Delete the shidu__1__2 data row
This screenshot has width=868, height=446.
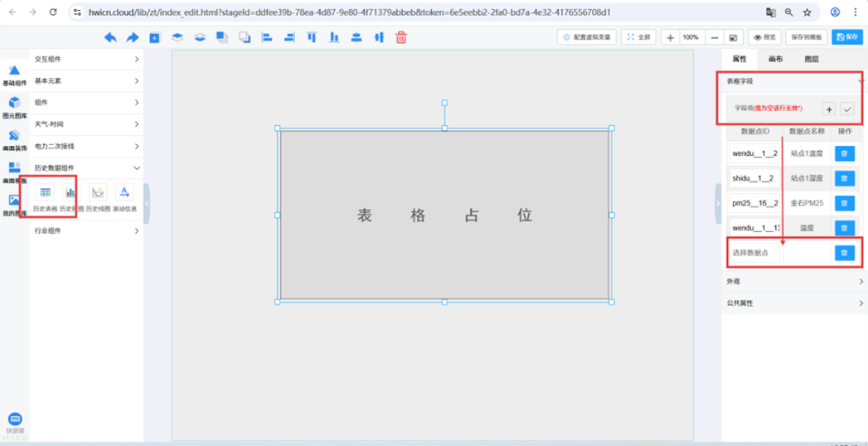844,178
